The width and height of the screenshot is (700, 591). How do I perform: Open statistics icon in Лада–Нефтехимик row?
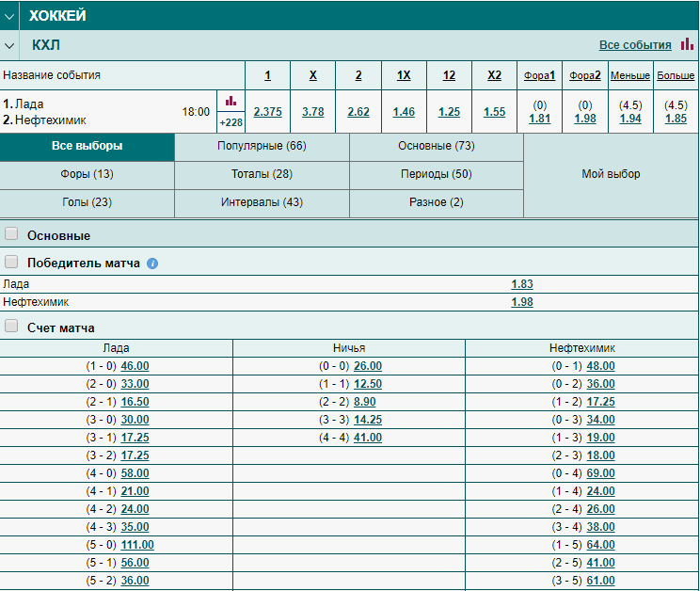pos(231,101)
